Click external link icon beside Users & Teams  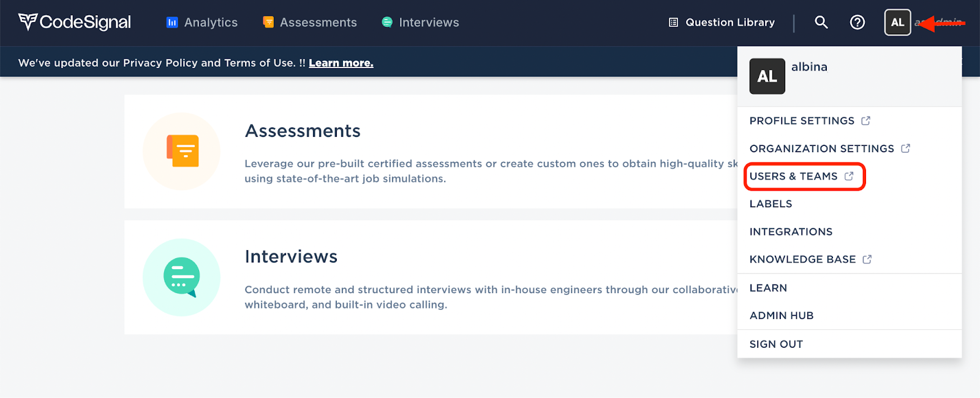(849, 176)
